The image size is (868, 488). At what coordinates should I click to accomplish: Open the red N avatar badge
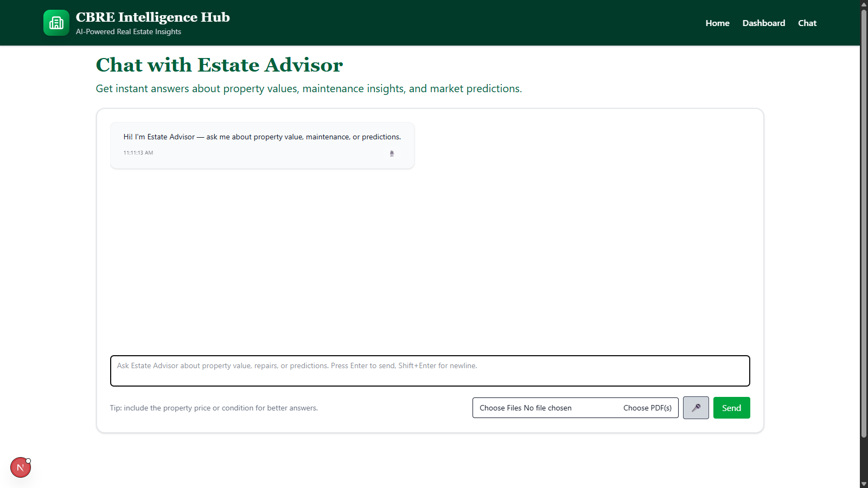tap(21, 467)
